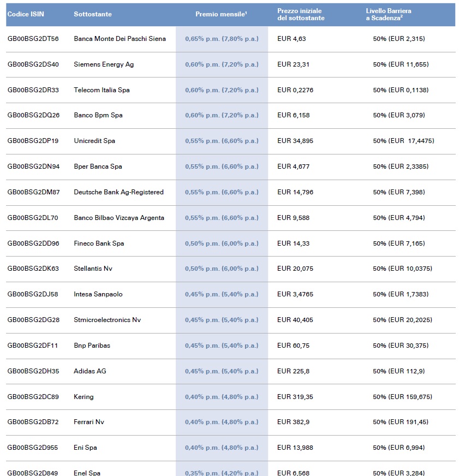This screenshot has width=459, height=476.
Task: Click initial price EUR 14,796
Action: pos(295,192)
